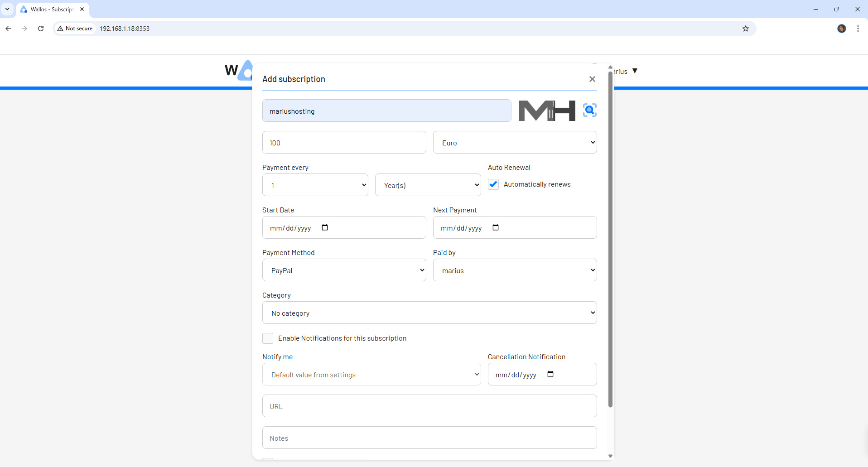Open the Cancellation Notification calendar picker
The width and height of the screenshot is (868, 467).
click(x=550, y=374)
